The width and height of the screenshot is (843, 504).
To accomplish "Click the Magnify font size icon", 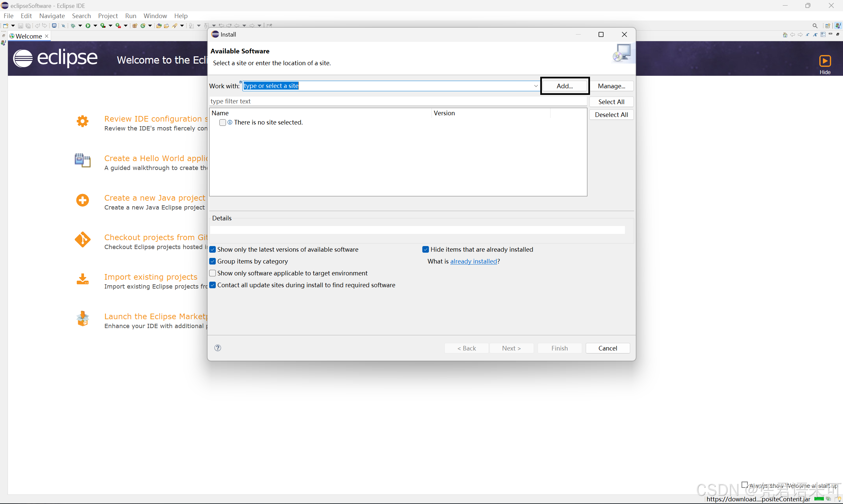I will point(815,35).
